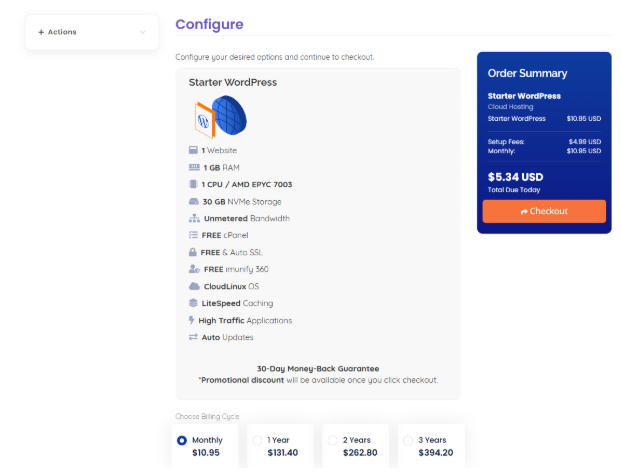Click the RAM icon beside 1 GB RAM
This screenshot has width=621, height=472.
coord(193,167)
